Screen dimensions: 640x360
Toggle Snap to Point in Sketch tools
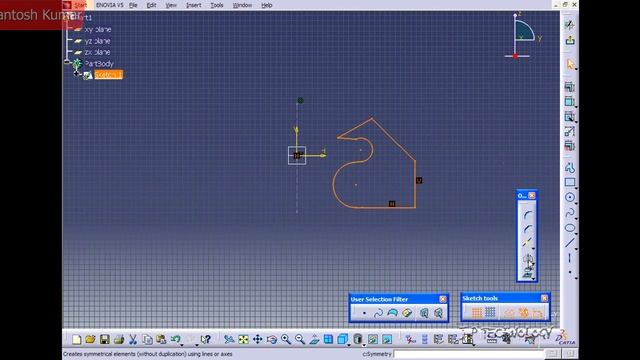(491, 313)
